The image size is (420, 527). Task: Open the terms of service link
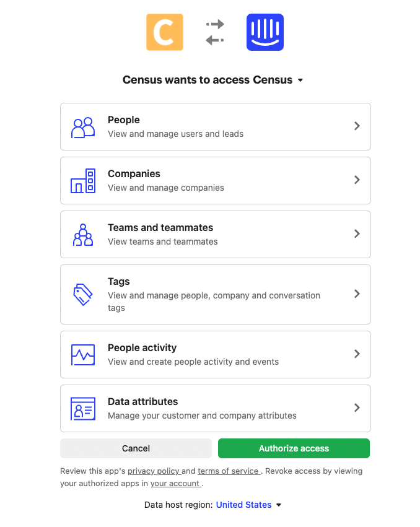(x=227, y=471)
